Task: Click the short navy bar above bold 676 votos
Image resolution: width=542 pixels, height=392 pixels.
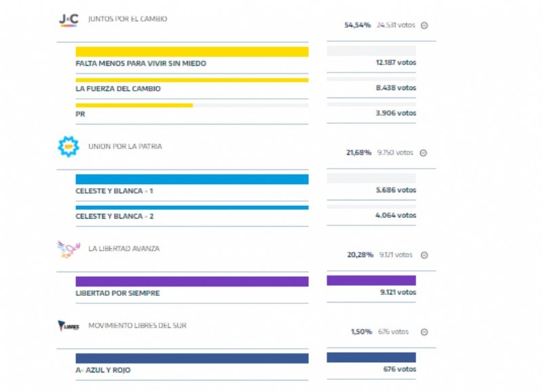Action: tap(371, 357)
